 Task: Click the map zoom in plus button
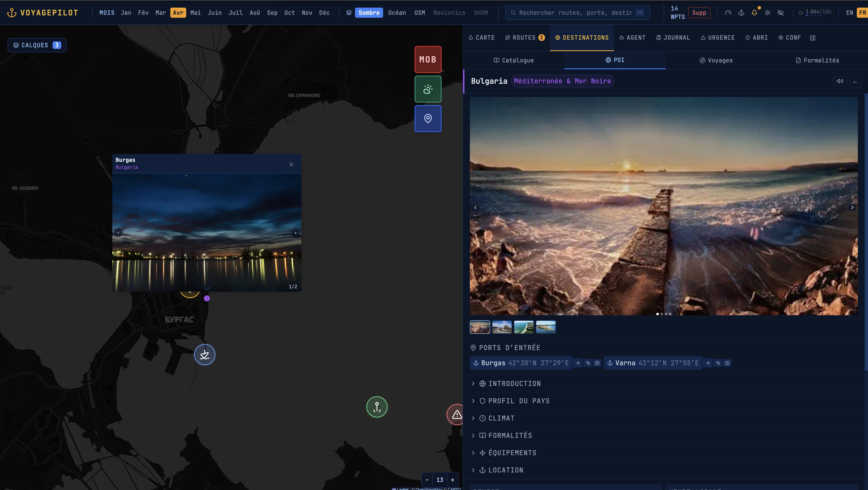[x=453, y=480]
